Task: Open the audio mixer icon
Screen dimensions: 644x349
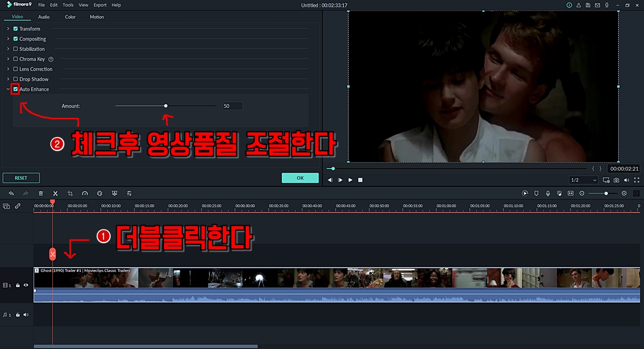Action: point(559,193)
